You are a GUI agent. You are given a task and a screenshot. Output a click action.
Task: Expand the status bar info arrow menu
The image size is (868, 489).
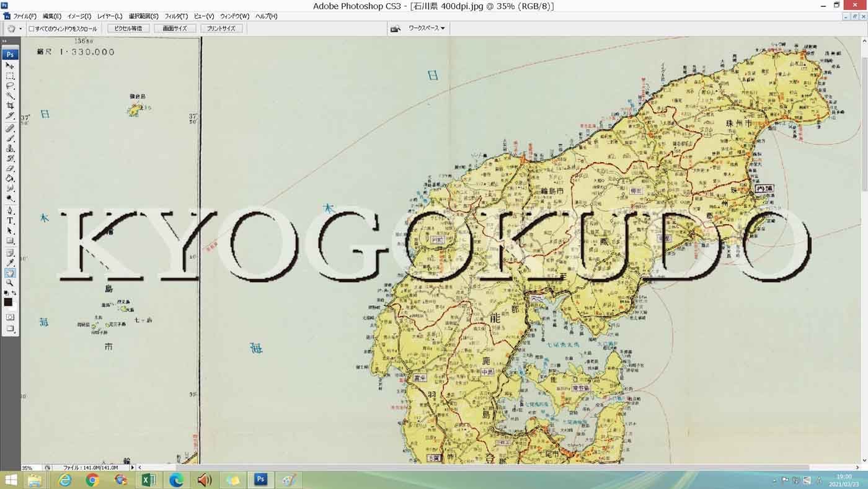133,467
